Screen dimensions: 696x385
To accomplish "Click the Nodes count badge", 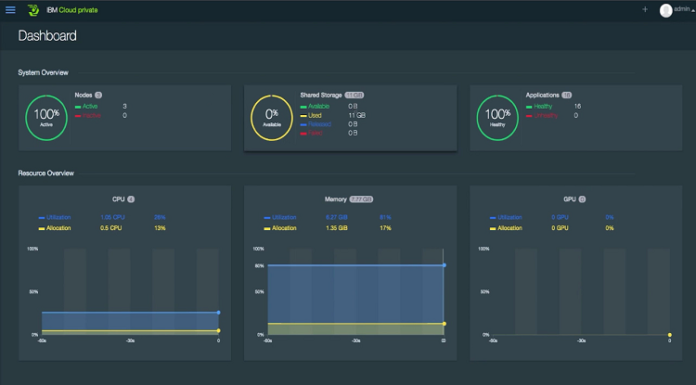I will pyautogui.click(x=99, y=95).
